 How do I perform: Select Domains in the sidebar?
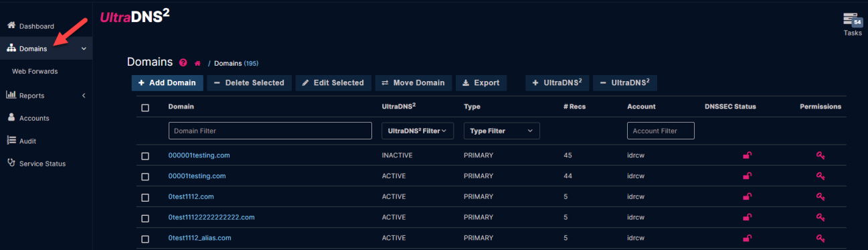click(x=33, y=49)
